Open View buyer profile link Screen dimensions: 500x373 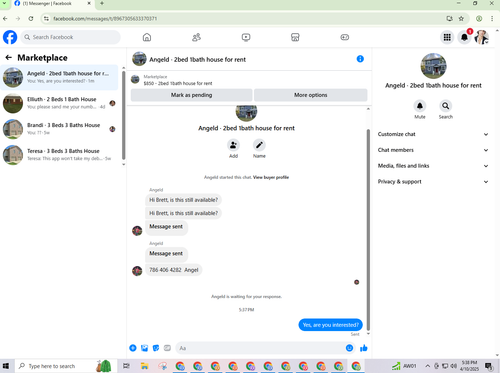[x=271, y=177]
